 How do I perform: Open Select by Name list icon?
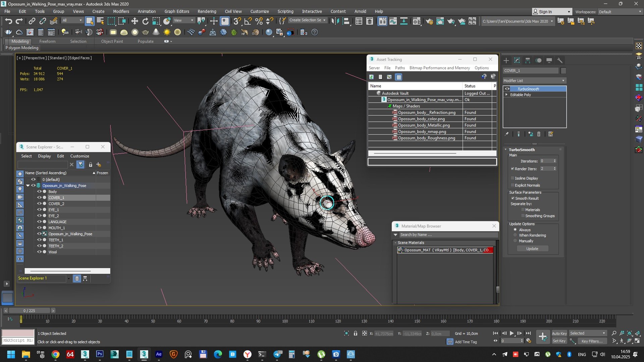coord(100,21)
